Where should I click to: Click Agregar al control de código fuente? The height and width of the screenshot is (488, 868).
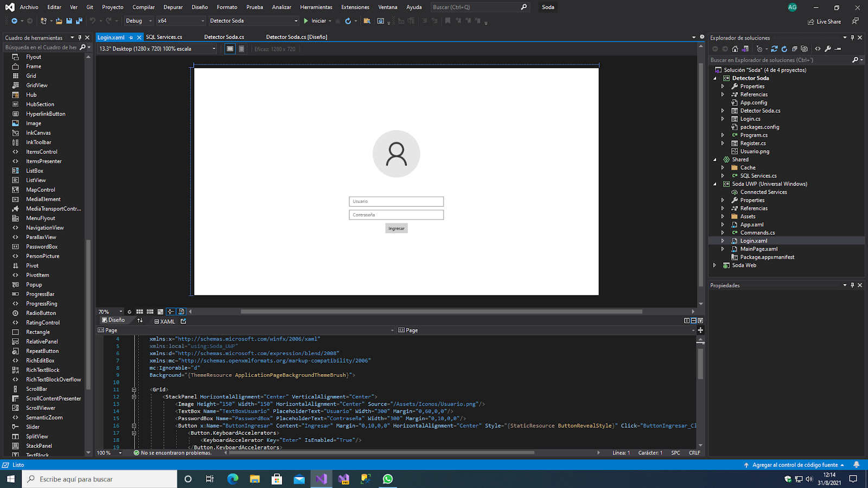coord(795,465)
